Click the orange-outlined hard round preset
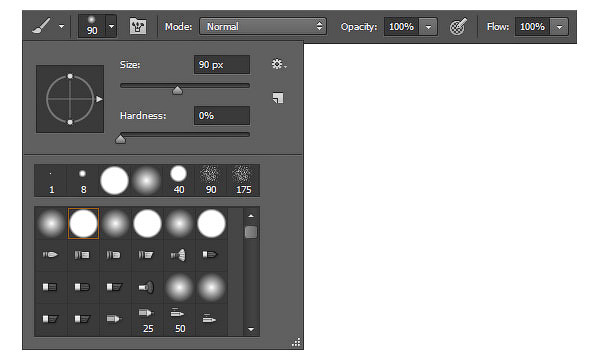This screenshot has height=360, width=600. point(83,223)
